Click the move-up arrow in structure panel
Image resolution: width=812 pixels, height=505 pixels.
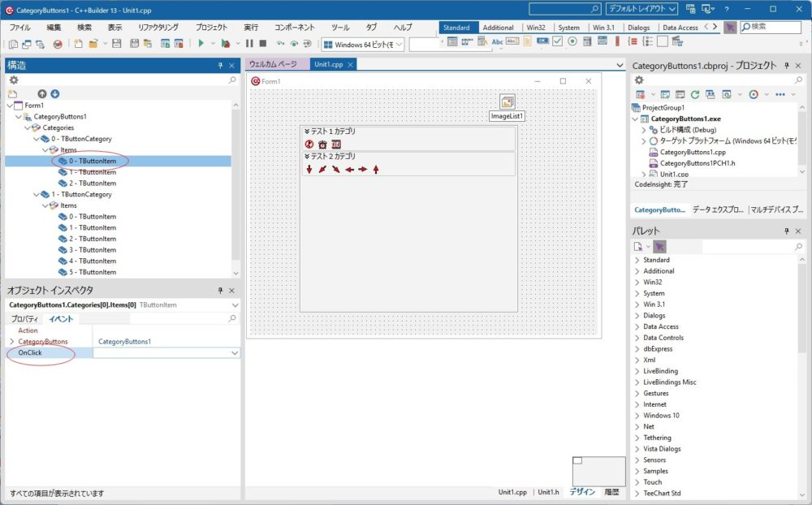pos(42,94)
